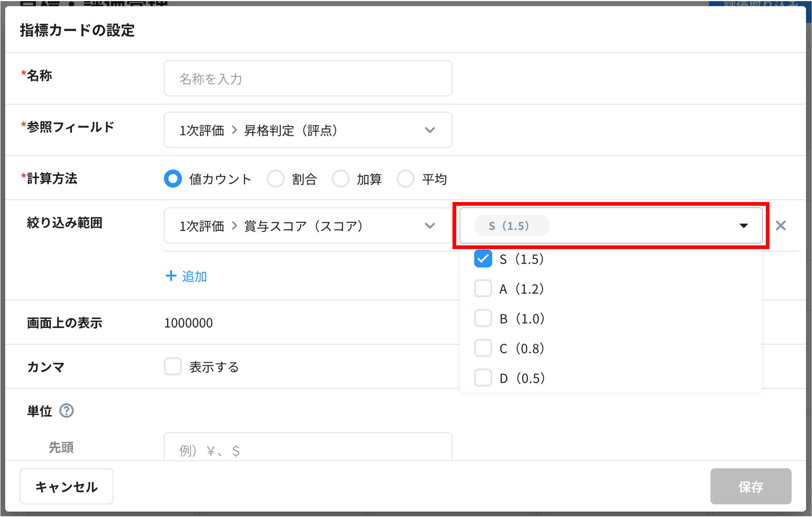This screenshot has width=812, height=517.
Task: Click the 追加 link to add a filter
Action: pos(186,276)
